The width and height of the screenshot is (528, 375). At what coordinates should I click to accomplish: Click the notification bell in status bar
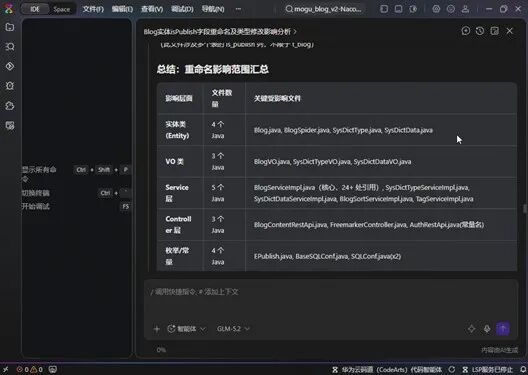(523, 370)
